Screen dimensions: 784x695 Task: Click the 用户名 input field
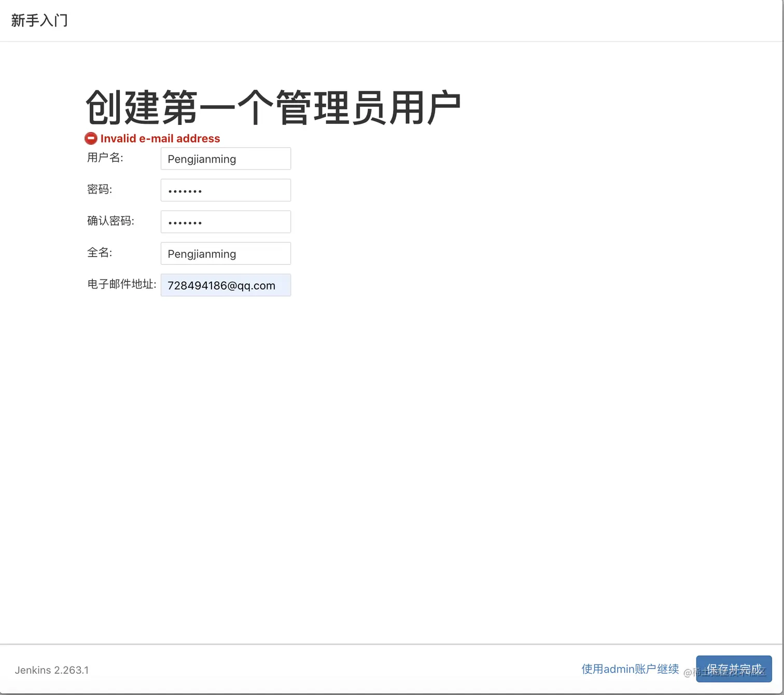tap(226, 159)
